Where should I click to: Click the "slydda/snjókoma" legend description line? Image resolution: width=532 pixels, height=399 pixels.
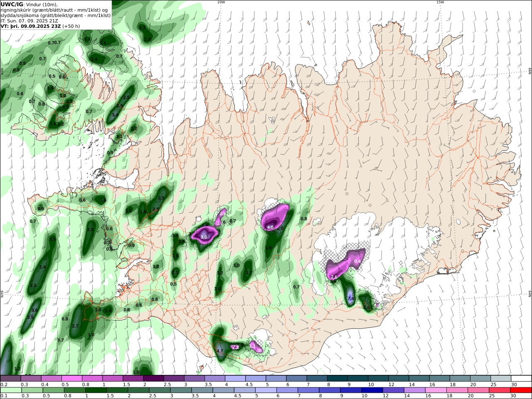(x=55, y=15)
